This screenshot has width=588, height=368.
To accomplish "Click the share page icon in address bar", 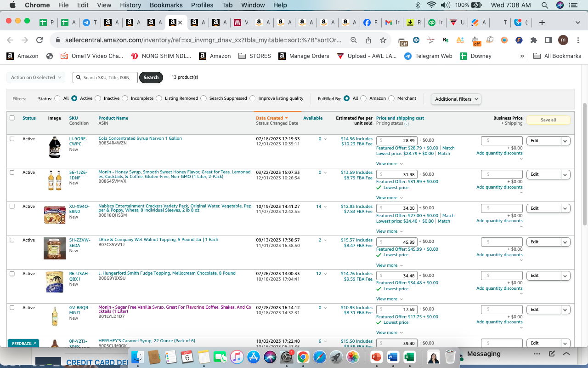I will (368, 40).
